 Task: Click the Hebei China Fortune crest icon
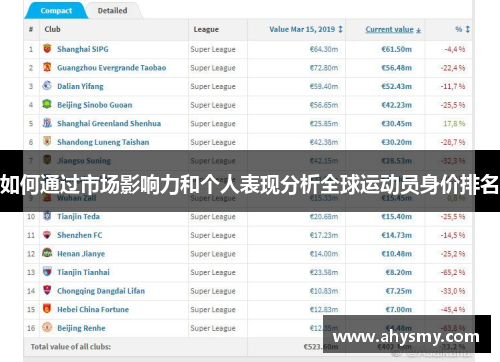[x=47, y=309]
